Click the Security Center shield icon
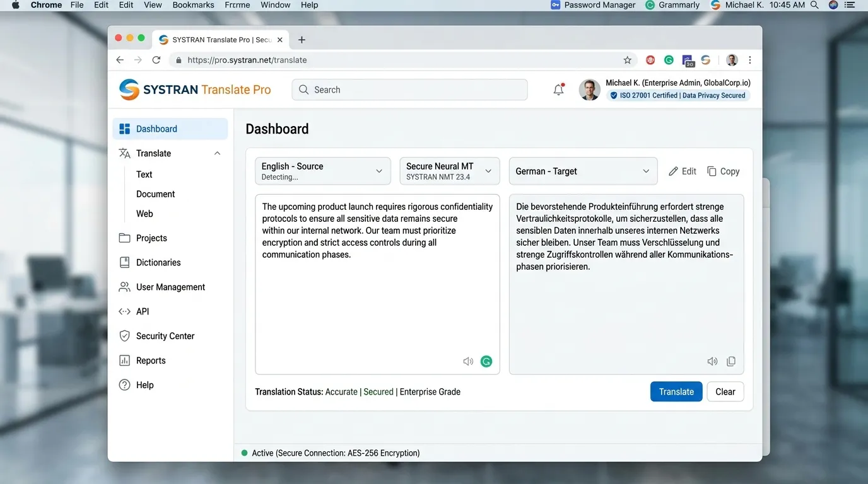 [124, 336]
